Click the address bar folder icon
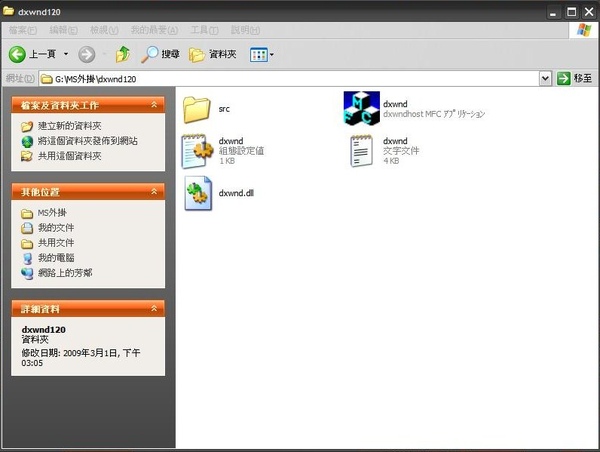The height and width of the screenshot is (452, 600). 47,79
